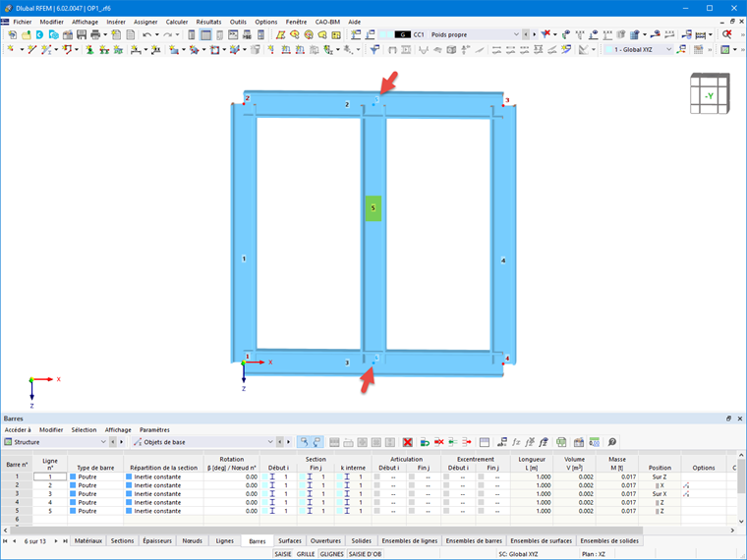747x560 pixels.
Task: Open the load case Poids propre dropdown
Action: (x=516, y=34)
